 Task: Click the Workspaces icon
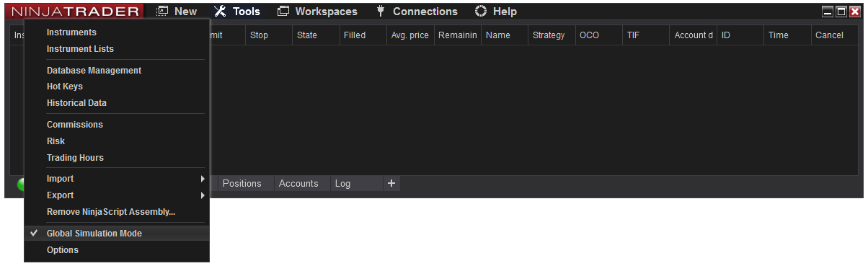click(283, 12)
